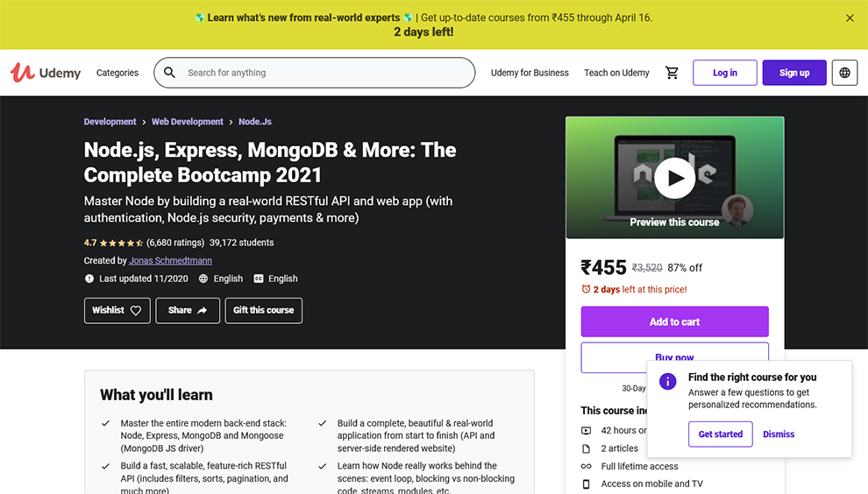Click the 87% off text
This screenshot has width=868, height=494.
click(685, 268)
